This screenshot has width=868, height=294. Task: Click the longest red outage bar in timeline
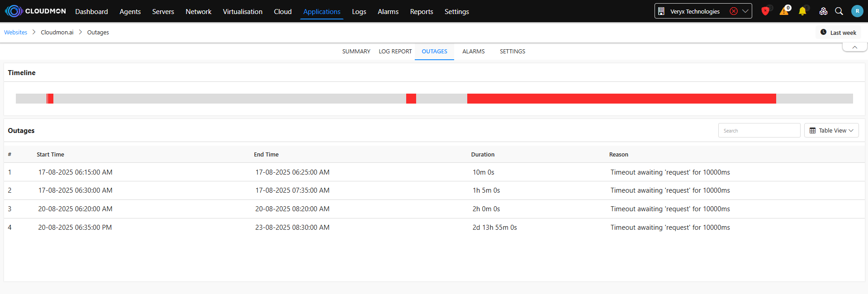(x=621, y=99)
